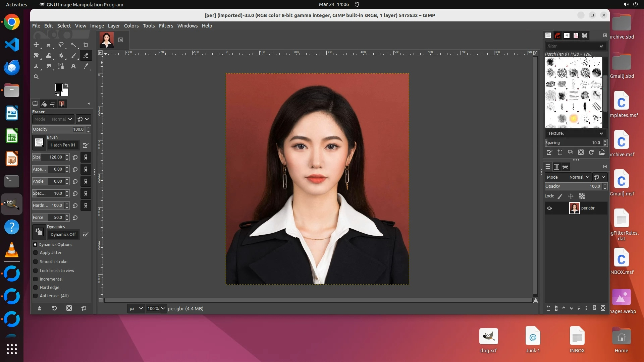Click the Hatch Pen 01 brush name button
The width and height of the screenshot is (644, 362).
pos(63,145)
